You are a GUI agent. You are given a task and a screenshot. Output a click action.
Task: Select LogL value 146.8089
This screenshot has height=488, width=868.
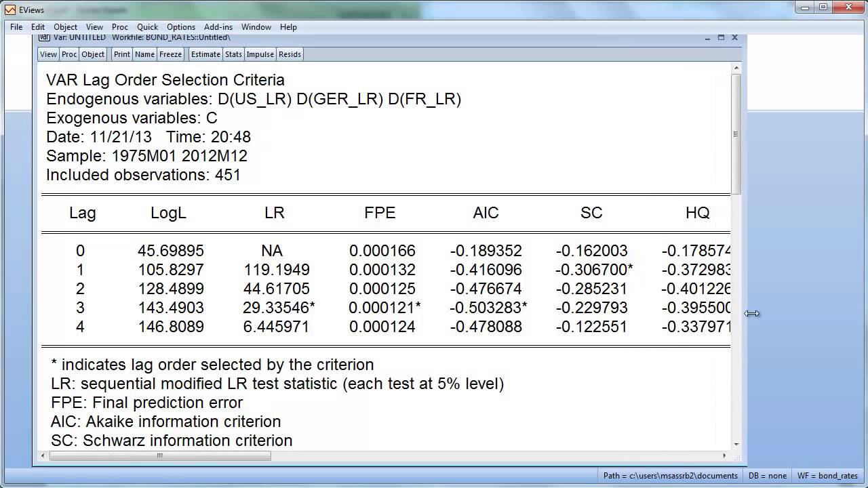(171, 327)
